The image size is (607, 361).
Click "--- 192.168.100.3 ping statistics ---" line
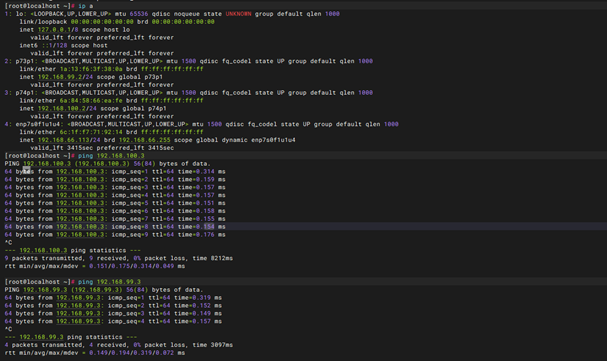click(x=73, y=250)
